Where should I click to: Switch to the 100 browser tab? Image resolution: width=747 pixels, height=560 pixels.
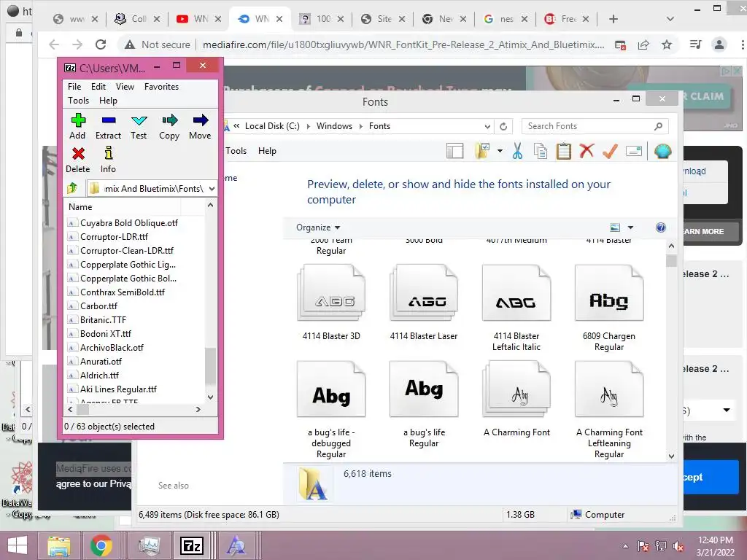point(321,19)
